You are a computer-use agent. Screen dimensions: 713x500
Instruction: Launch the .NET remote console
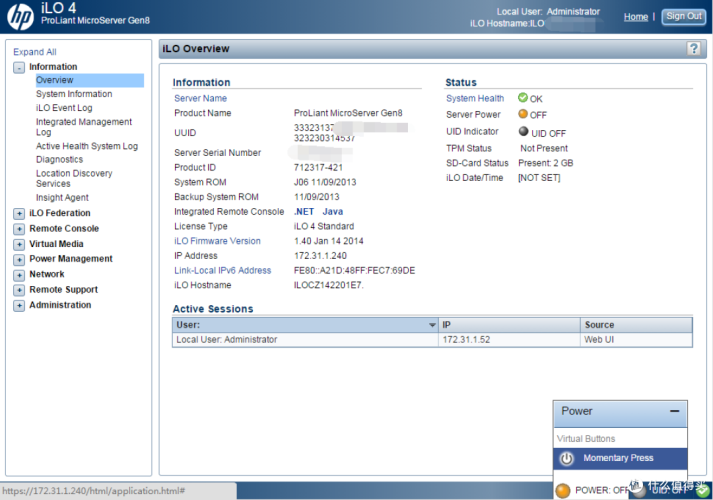(x=304, y=211)
